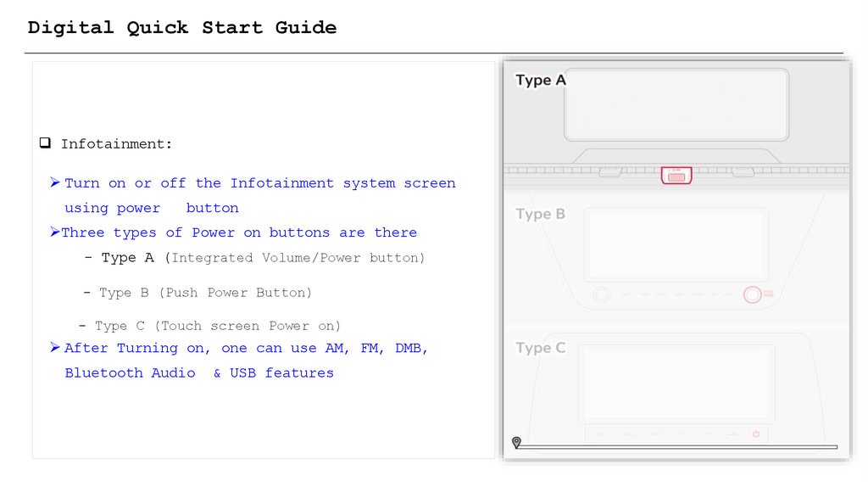Click 'Turn on or off the Infotainment system screen'
The height and width of the screenshot is (487, 868).
[x=259, y=183]
